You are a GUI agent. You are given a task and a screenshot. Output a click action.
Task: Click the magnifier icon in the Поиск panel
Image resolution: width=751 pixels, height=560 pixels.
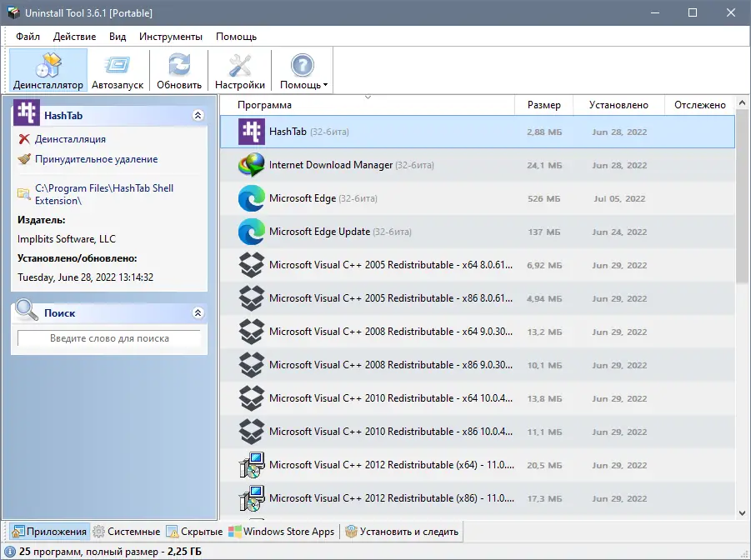coord(25,312)
